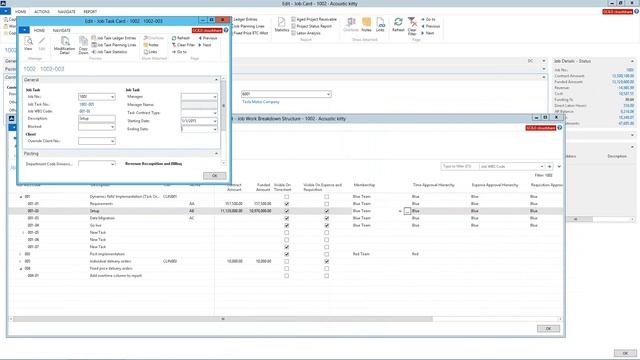
Task: Open HOME tab in the Job Card window
Action: click(20, 12)
